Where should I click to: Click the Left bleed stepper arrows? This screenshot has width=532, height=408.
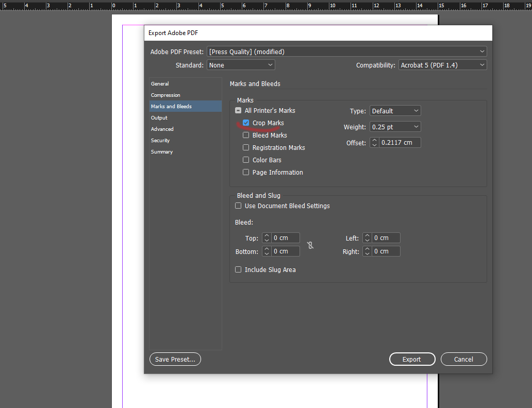pyautogui.click(x=367, y=238)
